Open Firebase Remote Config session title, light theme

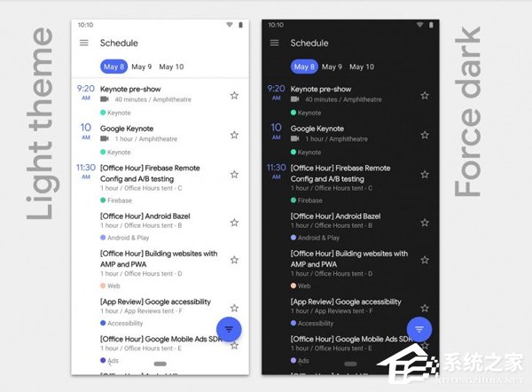150,173
